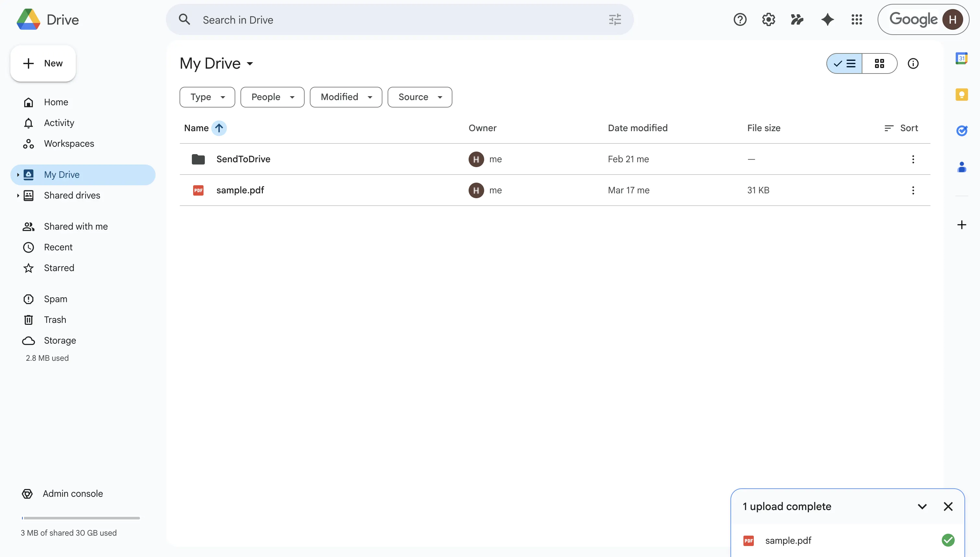Open the Google apps grid
This screenshot has height=557, width=980.
pos(857,19)
